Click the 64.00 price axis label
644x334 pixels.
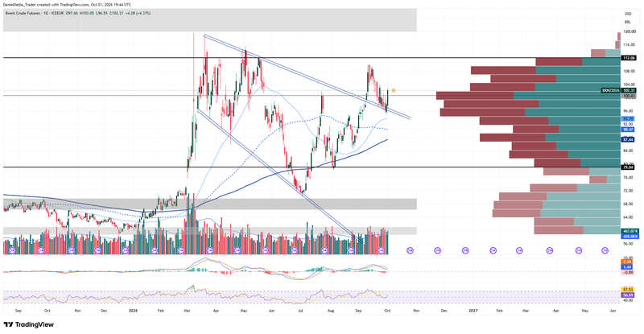click(629, 217)
